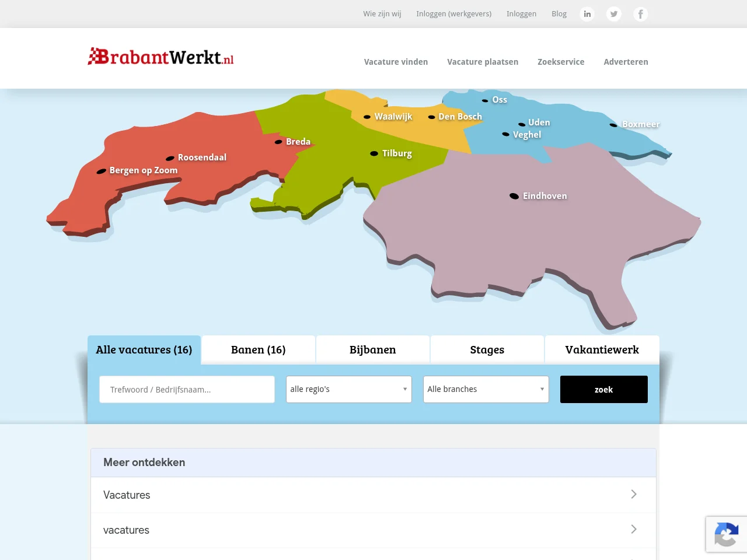Click the Breda city label

[x=298, y=142]
